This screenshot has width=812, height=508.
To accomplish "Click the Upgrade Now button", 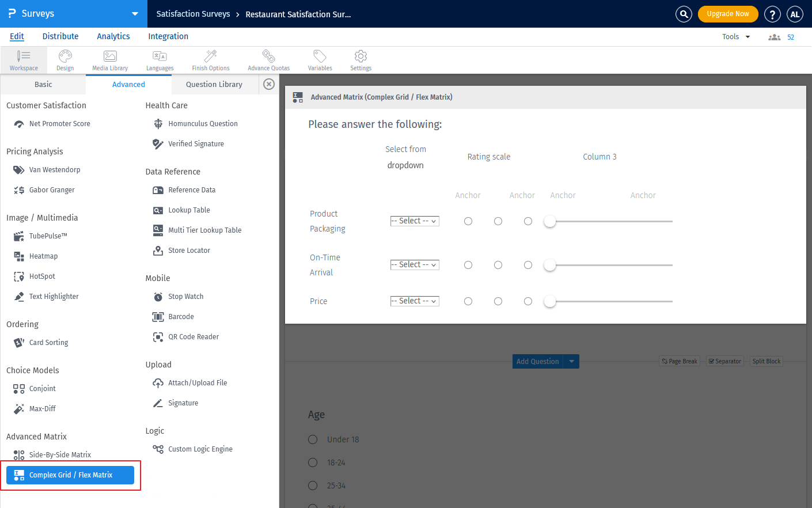I will tap(728, 14).
